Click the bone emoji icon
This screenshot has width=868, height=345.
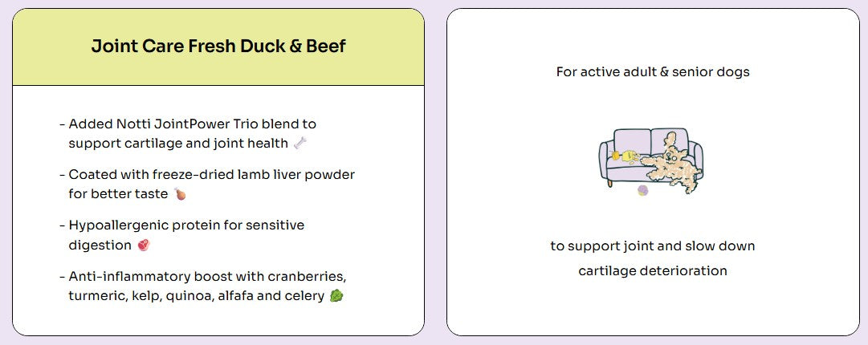pyautogui.click(x=300, y=143)
